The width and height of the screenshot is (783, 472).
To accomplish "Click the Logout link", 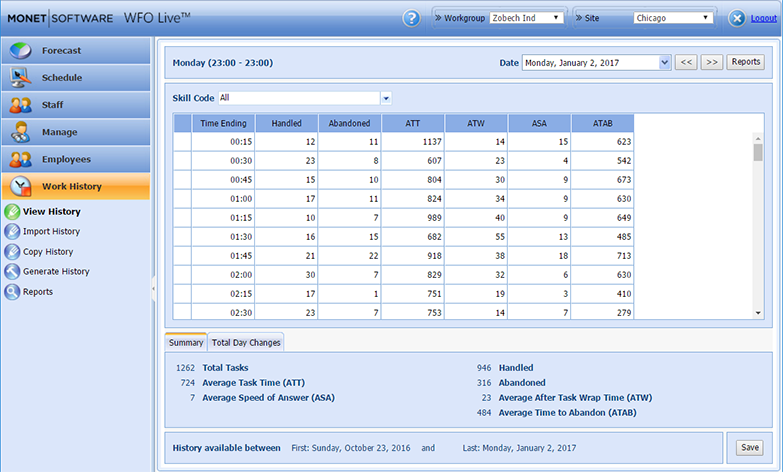I will click(763, 18).
